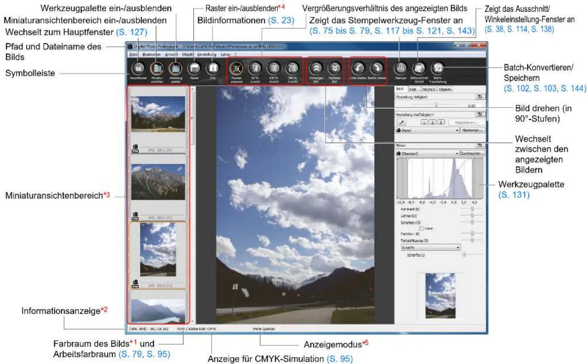Toggle the Linear checkbox

421,228
